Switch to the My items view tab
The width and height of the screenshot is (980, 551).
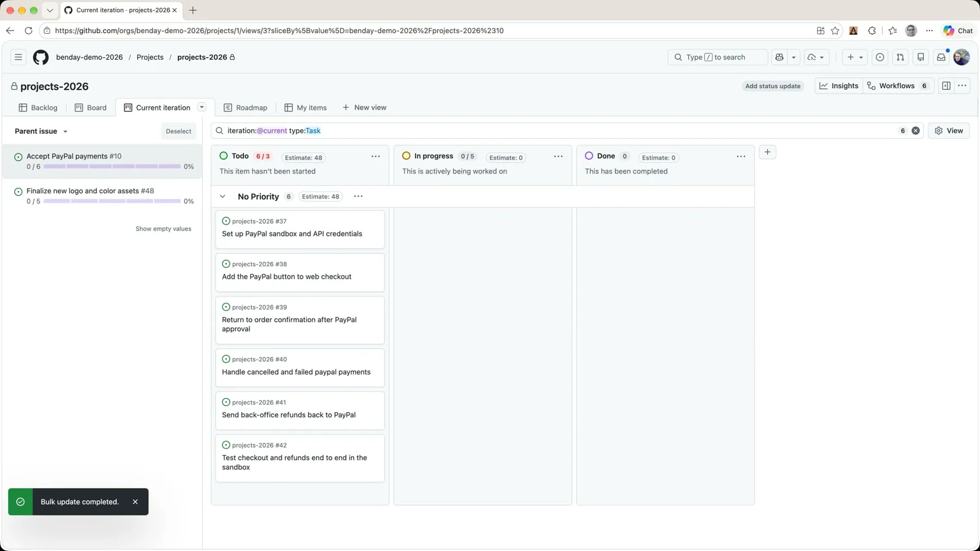click(x=306, y=108)
